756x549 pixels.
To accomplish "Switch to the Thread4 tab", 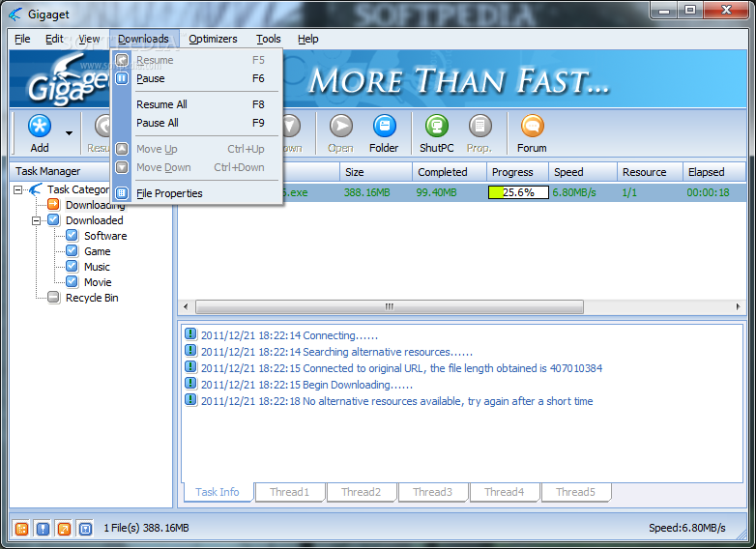I will tap(505, 492).
